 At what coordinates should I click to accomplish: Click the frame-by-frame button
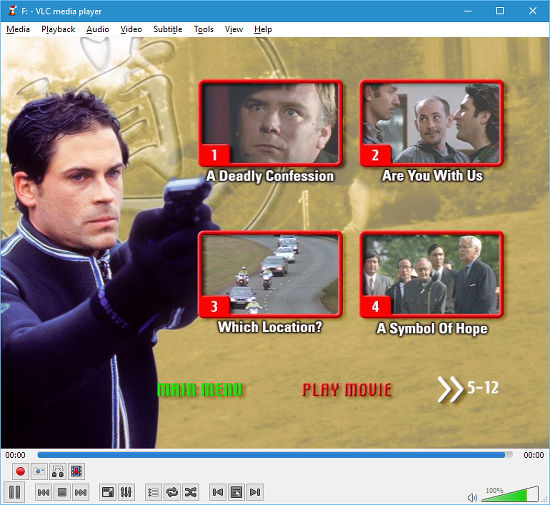pyautogui.click(x=76, y=471)
